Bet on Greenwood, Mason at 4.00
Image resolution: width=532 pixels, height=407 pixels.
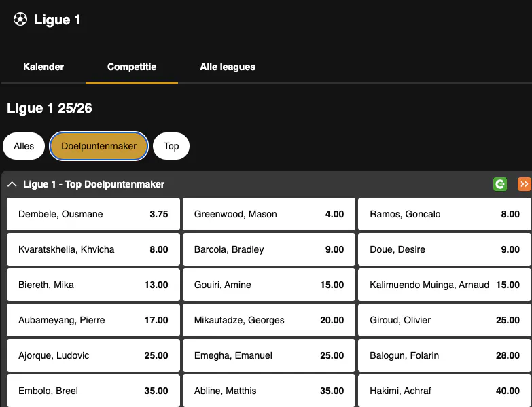269,214
